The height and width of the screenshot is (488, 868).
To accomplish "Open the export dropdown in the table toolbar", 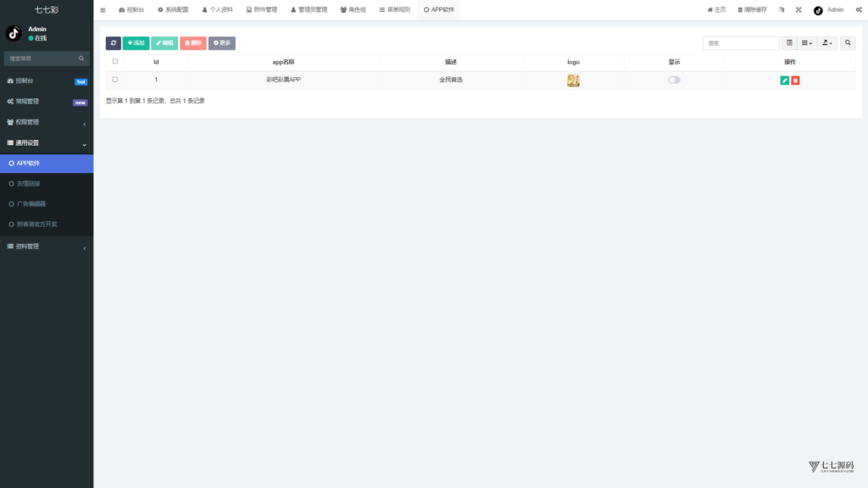I will click(827, 42).
